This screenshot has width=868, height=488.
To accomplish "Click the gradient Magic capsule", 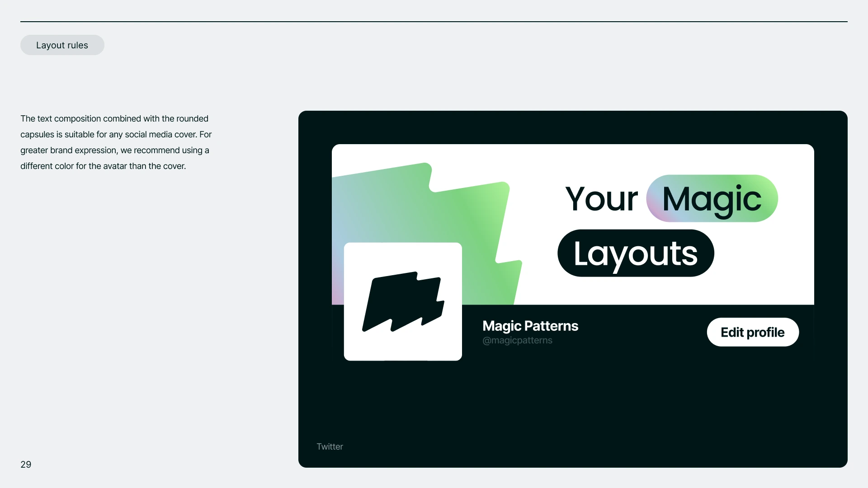I will pos(712,198).
